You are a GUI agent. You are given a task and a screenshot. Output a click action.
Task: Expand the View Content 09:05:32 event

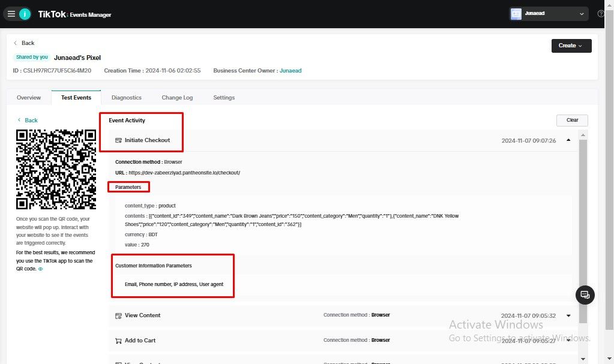pyautogui.click(x=568, y=315)
